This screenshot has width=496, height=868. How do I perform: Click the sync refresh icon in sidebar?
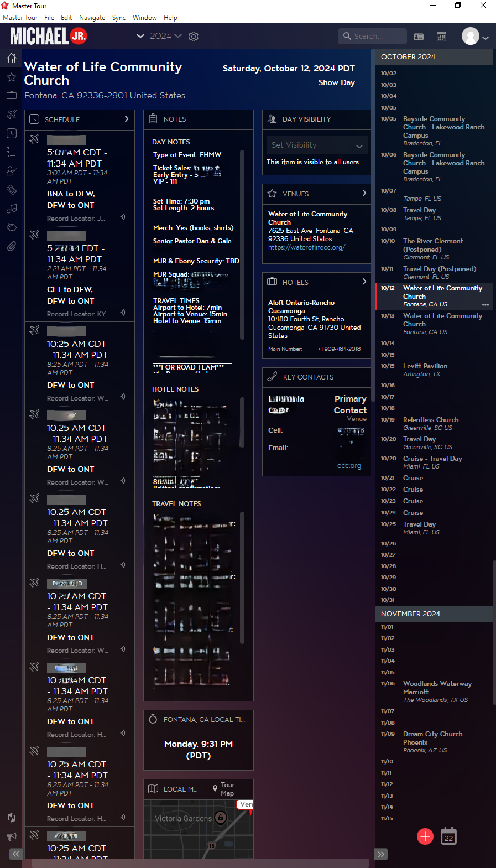(x=11, y=818)
